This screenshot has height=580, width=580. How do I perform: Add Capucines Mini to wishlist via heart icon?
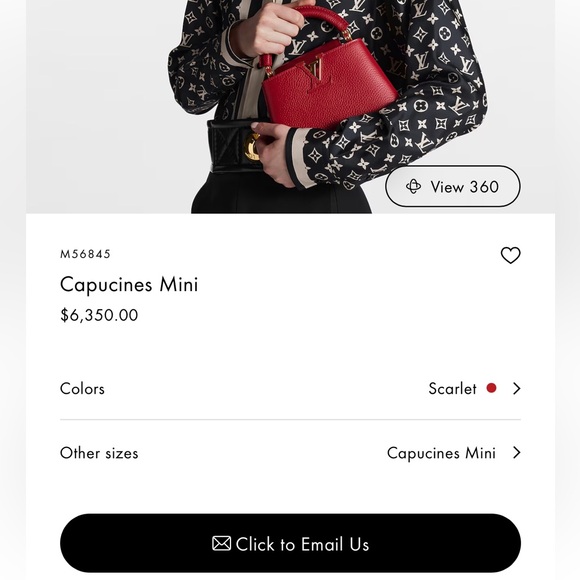pyautogui.click(x=510, y=255)
